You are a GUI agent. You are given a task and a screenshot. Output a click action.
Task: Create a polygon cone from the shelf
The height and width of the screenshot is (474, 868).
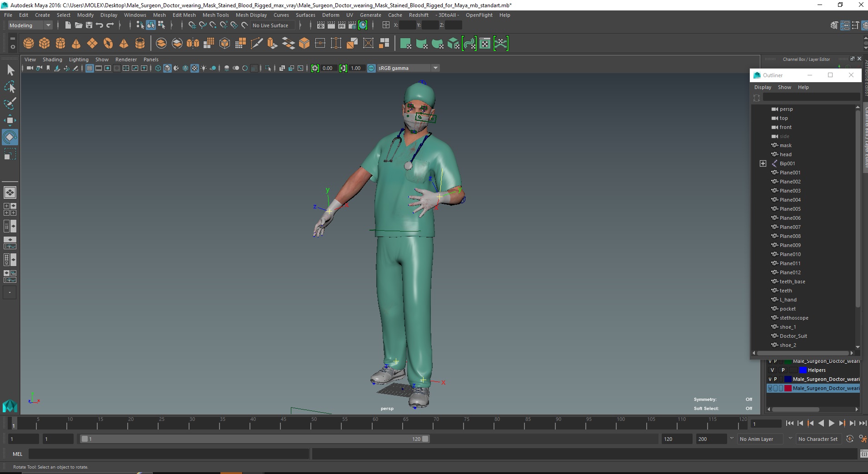coord(76,43)
